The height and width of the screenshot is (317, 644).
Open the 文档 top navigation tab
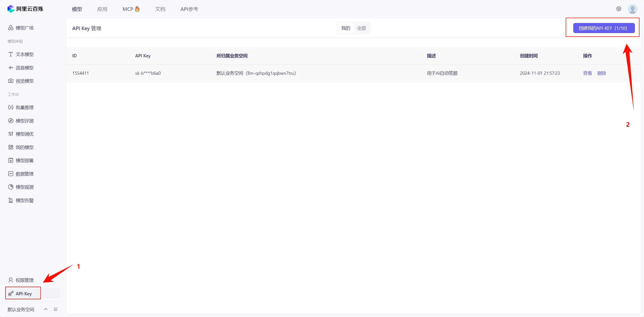160,9
